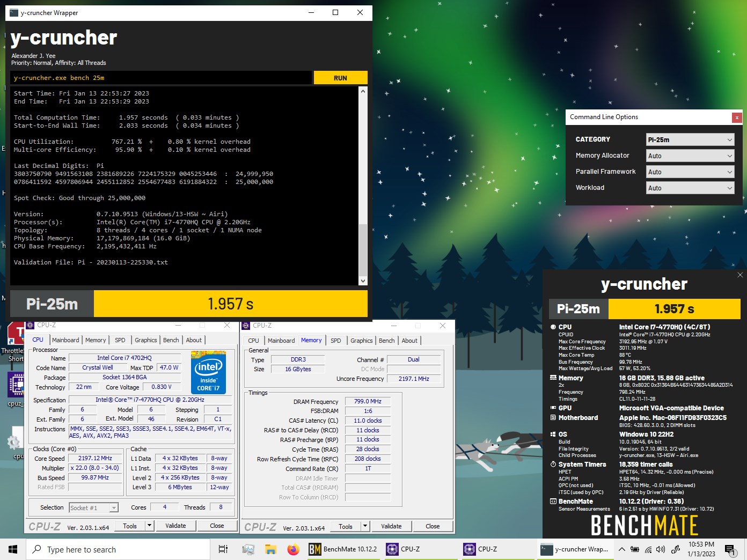The height and width of the screenshot is (560, 747).
Task: Click the yellow 1.957 s result bar in wrapper
Action: pyautogui.click(x=231, y=304)
